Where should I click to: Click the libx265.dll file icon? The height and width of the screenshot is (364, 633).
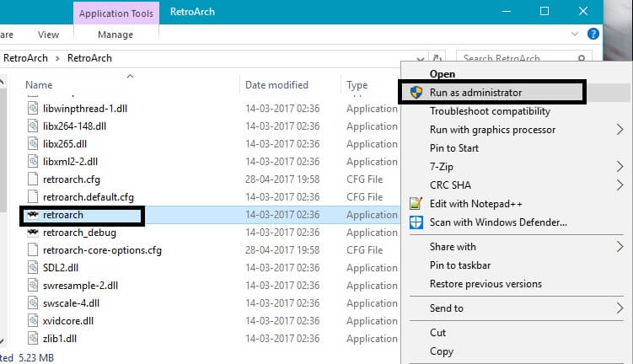tap(33, 144)
